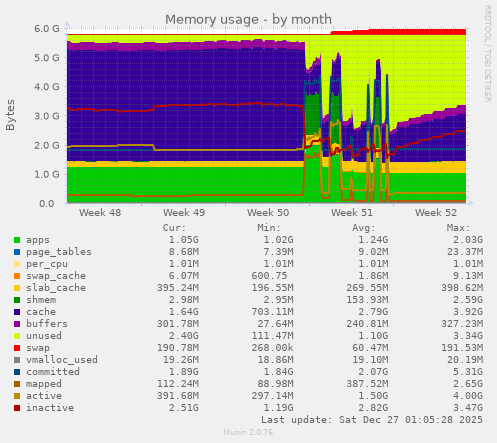497x443 pixels.
Task: Click the 'Week 50' x-axis label
Action: (x=268, y=213)
